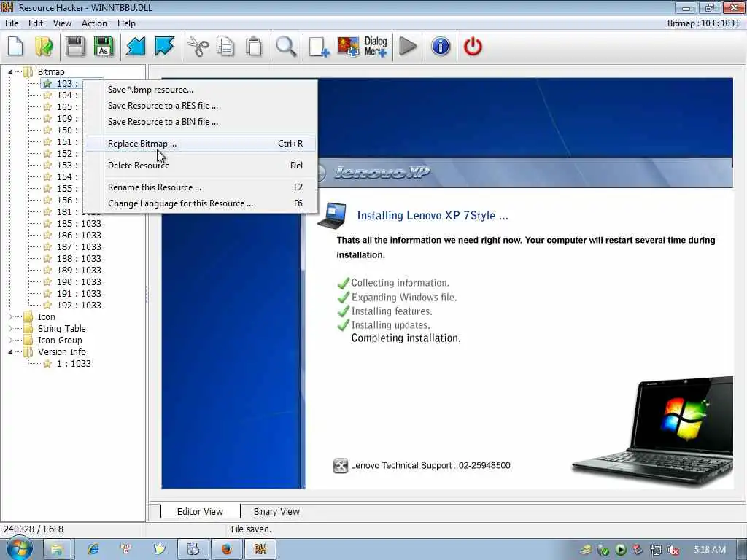Open the View menu
The width and height of the screenshot is (747, 560).
pyautogui.click(x=62, y=23)
